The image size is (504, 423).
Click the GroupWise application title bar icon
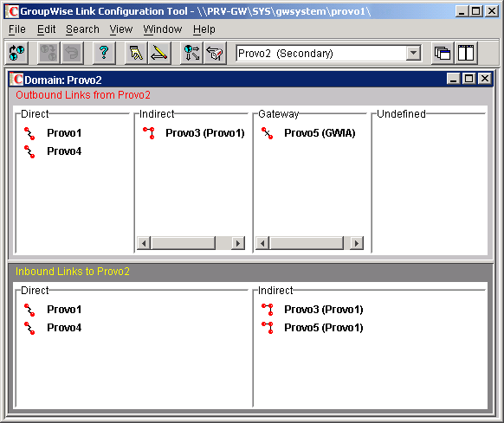[x=12, y=11]
